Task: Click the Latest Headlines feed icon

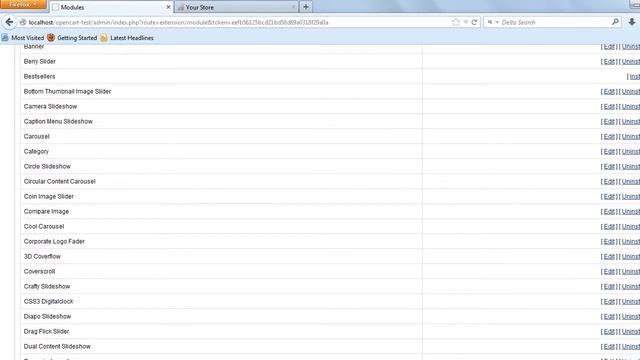Action: click(104, 38)
